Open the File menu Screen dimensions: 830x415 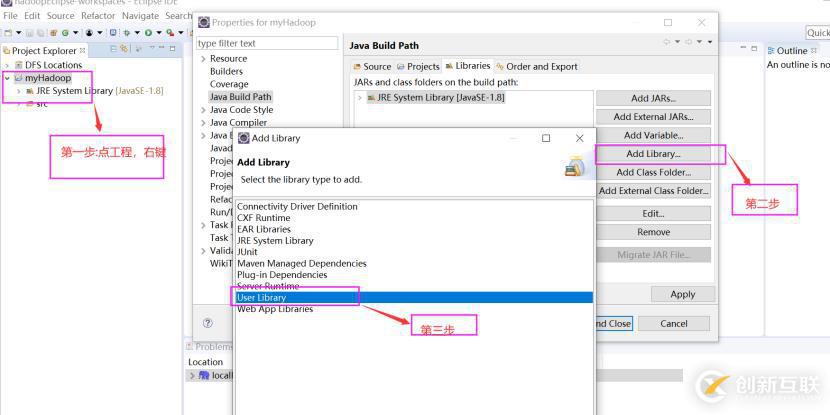pos(10,16)
